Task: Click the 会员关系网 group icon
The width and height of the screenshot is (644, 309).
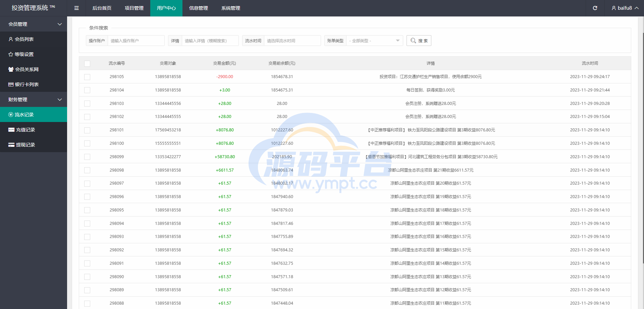Action: click(x=11, y=69)
